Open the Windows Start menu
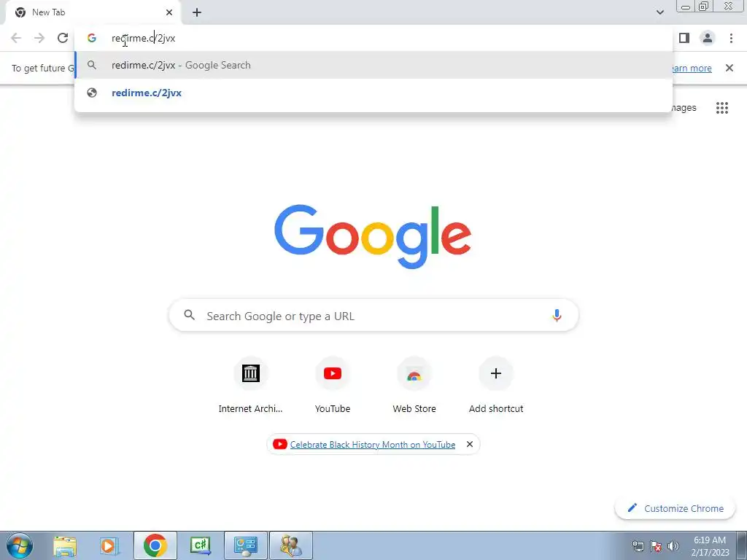This screenshot has width=747, height=560. click(x=20, y=545)
